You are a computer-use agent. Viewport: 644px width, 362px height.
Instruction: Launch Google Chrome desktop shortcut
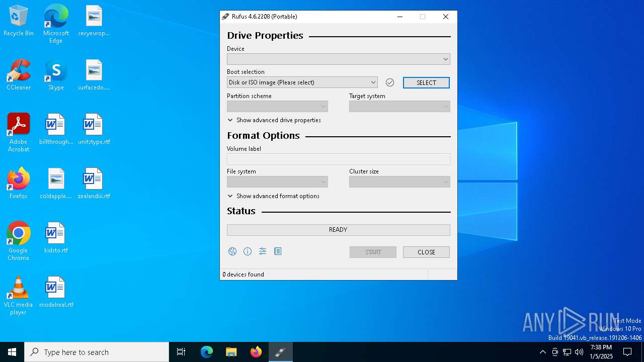point(19,241)
